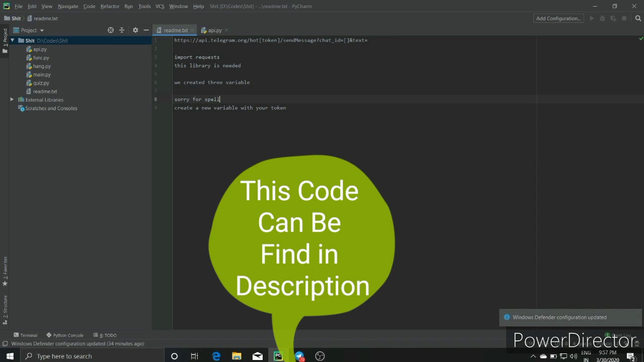Collapse the Shit project root folder
The image size is (644, 362).
coord(12,40)
